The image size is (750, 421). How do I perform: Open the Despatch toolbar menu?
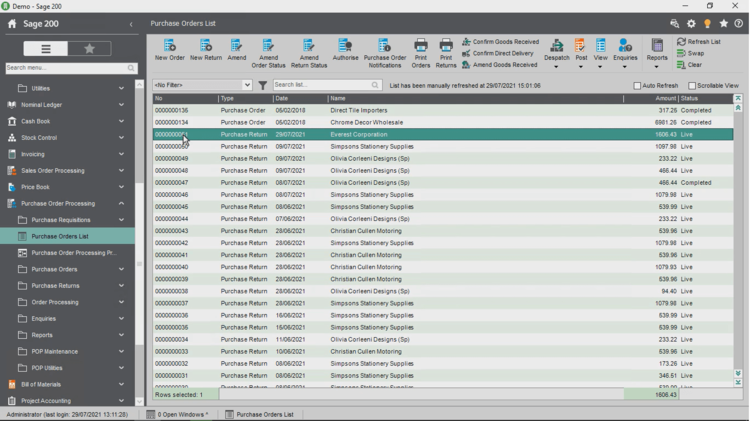(556, 53)
